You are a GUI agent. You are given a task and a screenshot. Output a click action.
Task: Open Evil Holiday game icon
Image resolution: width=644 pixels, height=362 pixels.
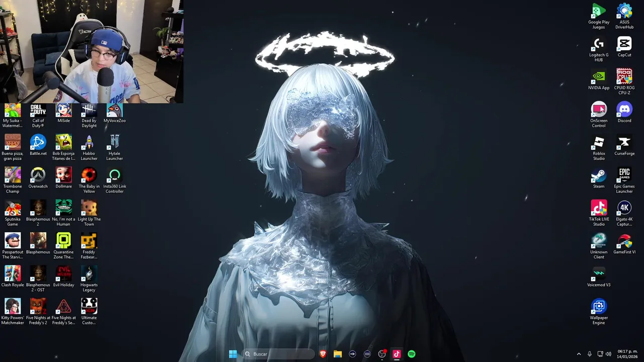point(63,277)
